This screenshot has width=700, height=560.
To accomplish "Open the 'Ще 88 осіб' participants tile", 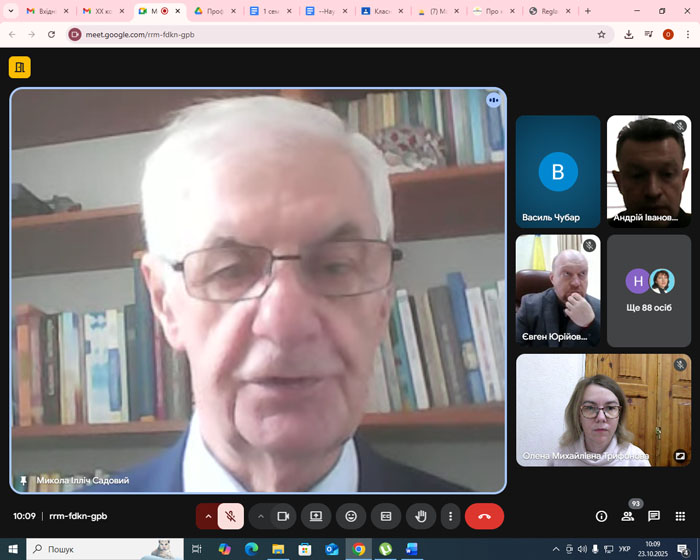I will 648,291.
